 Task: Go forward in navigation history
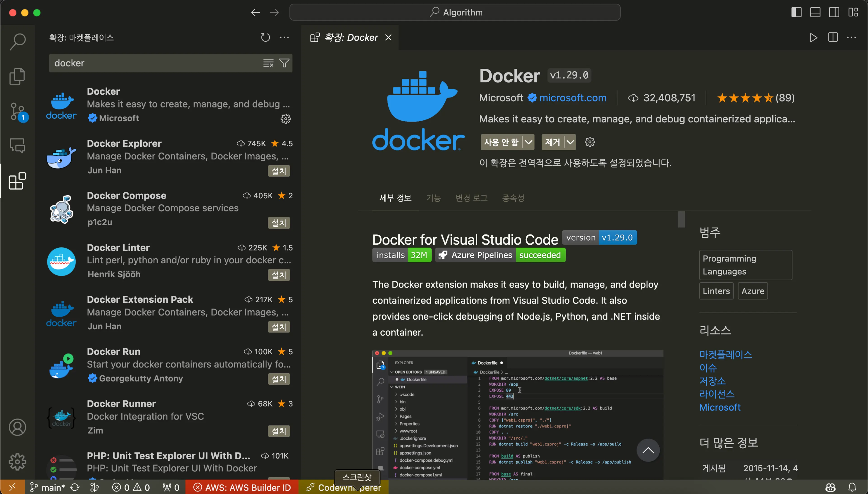pyautogui.click(x=274, y=13)
